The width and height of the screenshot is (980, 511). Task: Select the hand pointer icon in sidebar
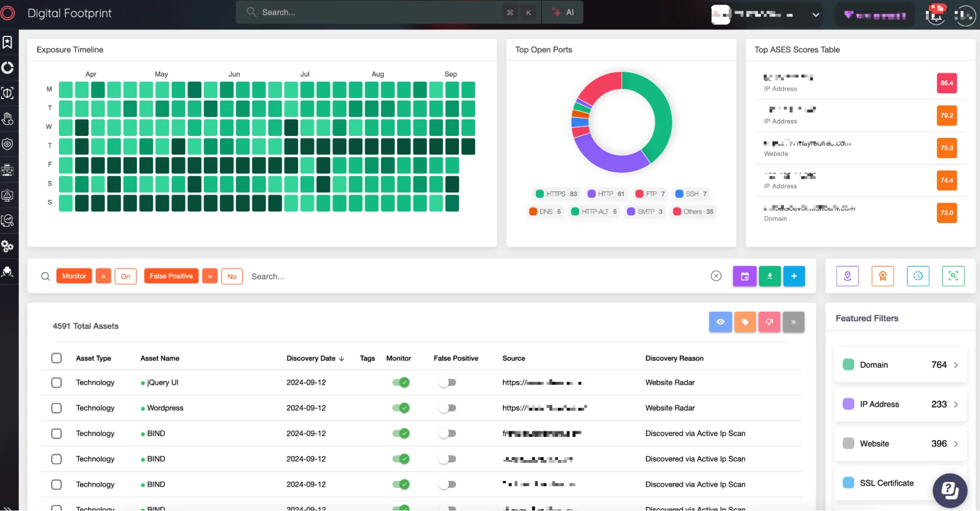point(7,119)
